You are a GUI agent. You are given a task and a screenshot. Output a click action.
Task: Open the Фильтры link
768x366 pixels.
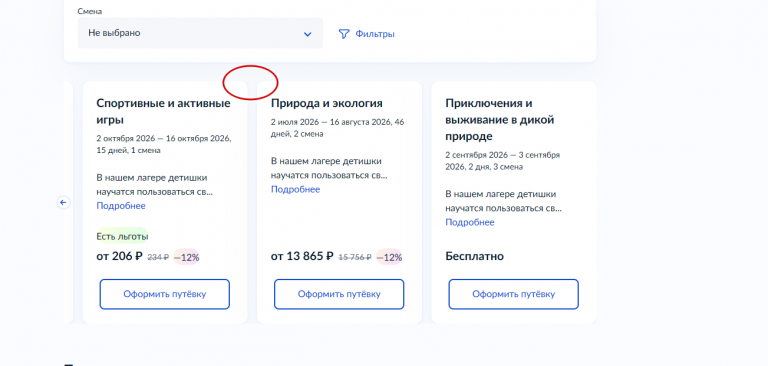[375, 34]
